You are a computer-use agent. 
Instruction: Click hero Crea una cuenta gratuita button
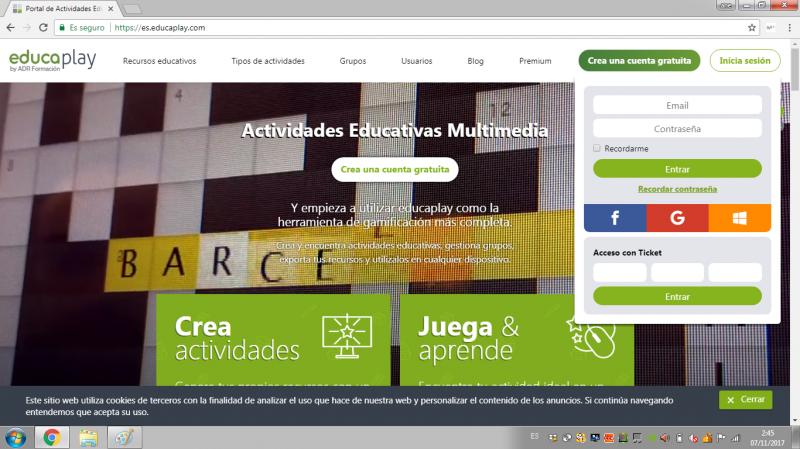(x=395, y=169)
